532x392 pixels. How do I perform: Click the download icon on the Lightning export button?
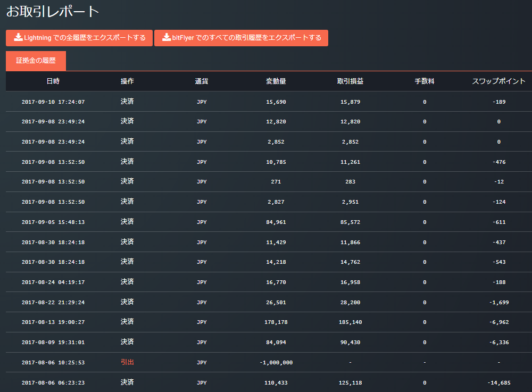[18, 38]
